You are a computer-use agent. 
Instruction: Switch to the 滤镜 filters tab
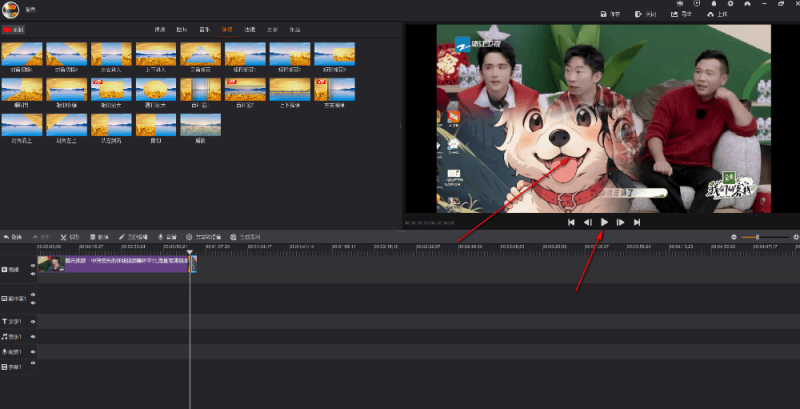(x=249, y=31)
